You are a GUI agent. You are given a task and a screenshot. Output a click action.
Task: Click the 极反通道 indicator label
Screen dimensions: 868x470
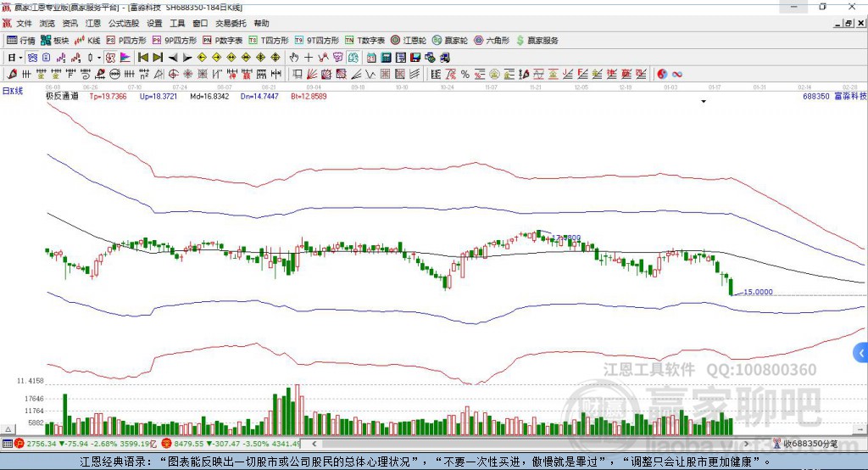62,97
